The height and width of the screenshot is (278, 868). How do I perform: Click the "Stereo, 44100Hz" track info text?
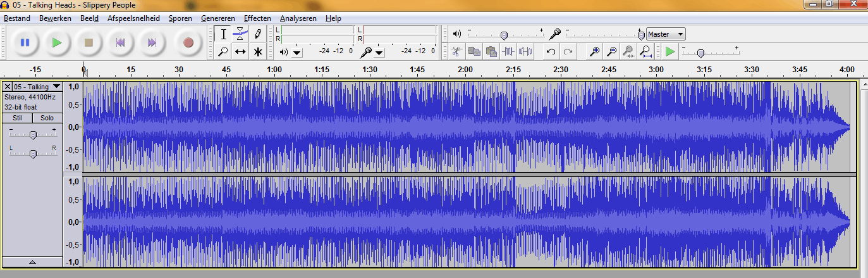[30, 97]
